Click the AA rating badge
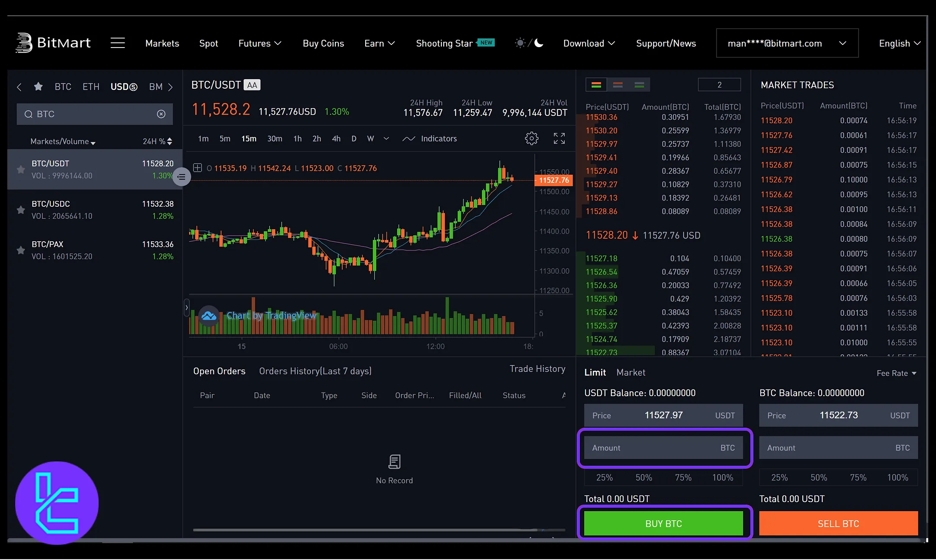 tap(252, 85)
